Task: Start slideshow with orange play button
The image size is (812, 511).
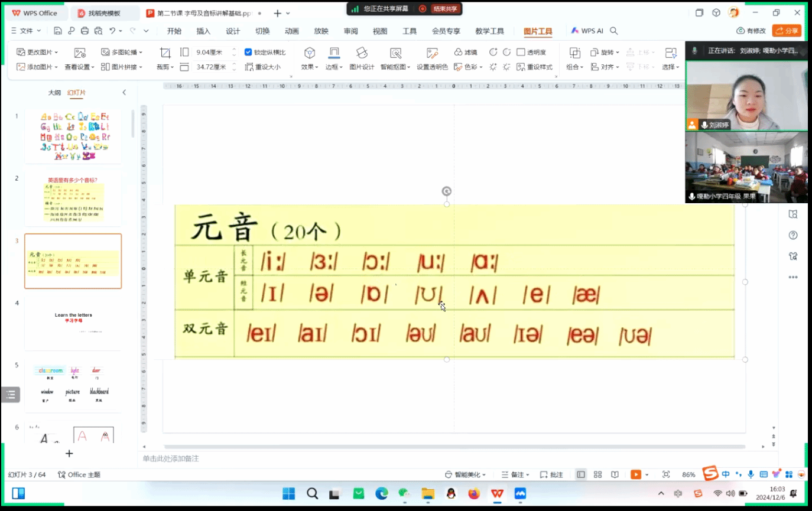Action: click(x=636, y=474)
